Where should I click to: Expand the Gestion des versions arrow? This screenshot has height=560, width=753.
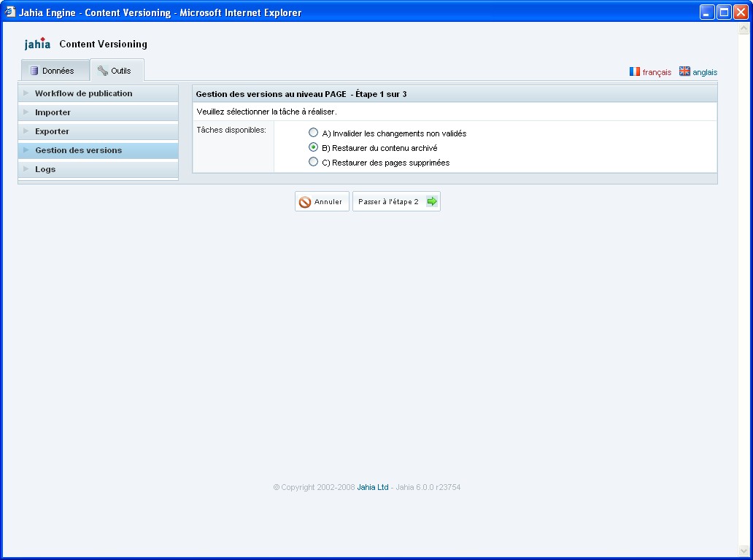tap(26, 150)
